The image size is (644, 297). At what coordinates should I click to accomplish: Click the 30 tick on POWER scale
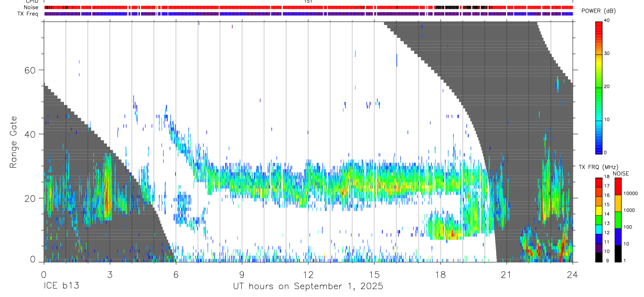coord(607,53)
